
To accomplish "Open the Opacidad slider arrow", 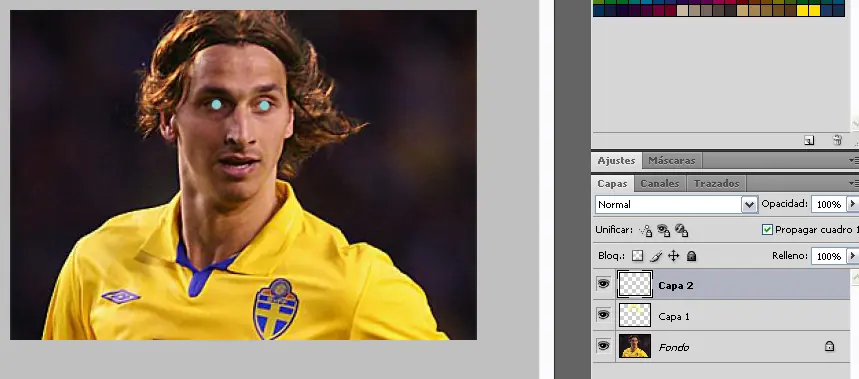I will (852, 204).
